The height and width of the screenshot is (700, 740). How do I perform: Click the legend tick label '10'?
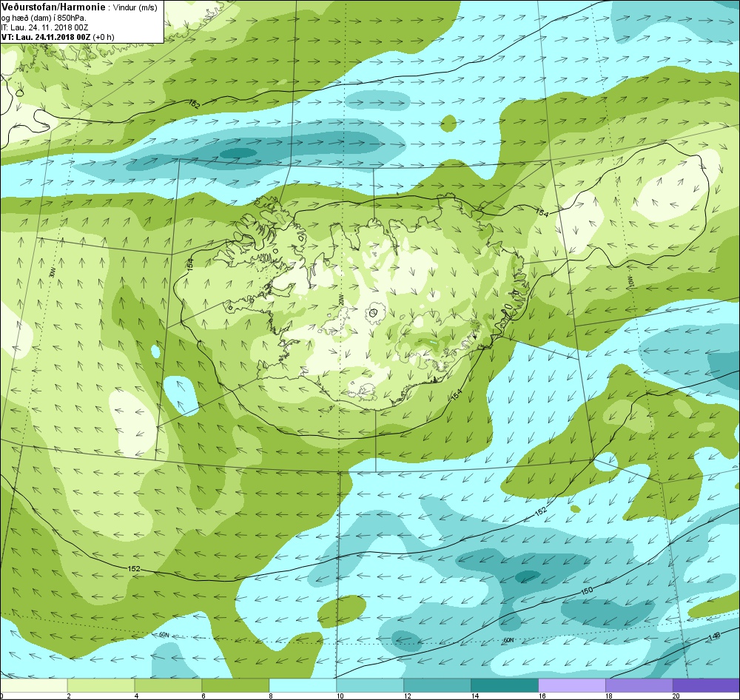(340, 696)
